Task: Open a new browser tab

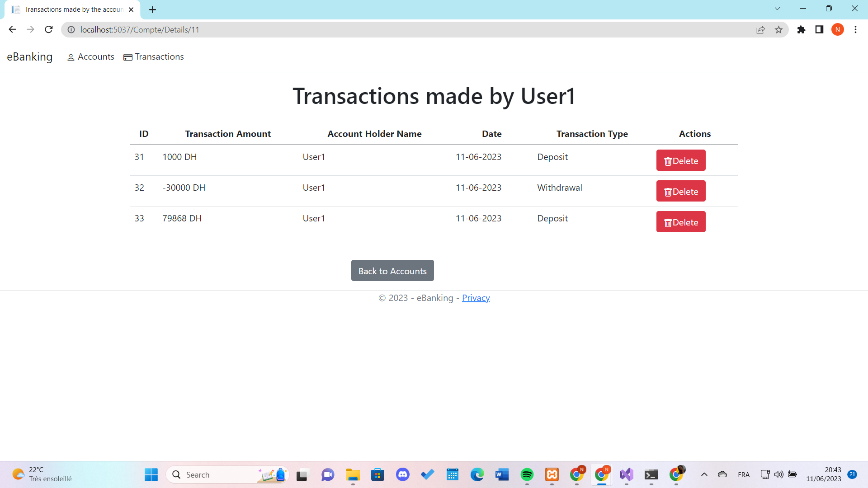Action: [152, 9]
